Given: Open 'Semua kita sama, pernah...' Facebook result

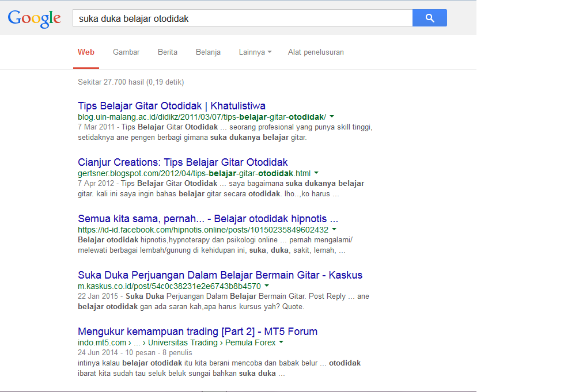Looking at the screenshot, I should pos(208,219).
